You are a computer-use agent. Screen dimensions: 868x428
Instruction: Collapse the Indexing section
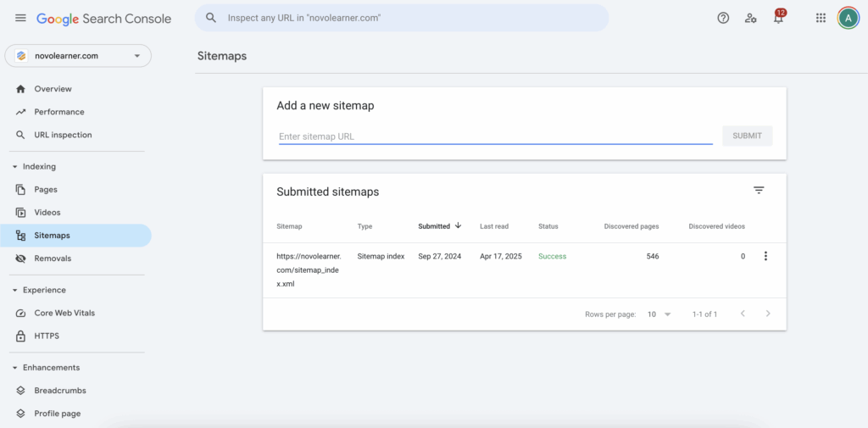point(15,167)
